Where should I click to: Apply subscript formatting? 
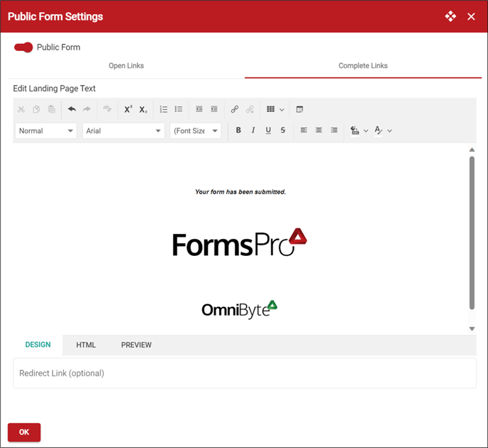(x=143, y=109)
